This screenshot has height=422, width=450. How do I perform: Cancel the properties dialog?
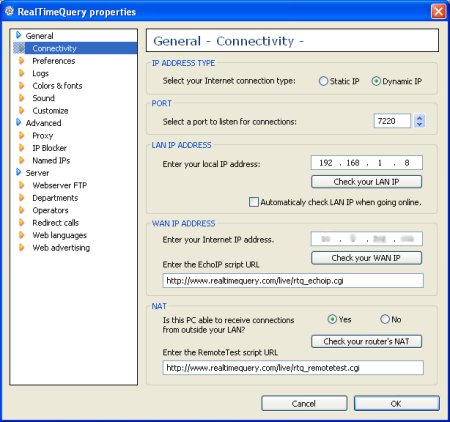(x=304, y=404)
